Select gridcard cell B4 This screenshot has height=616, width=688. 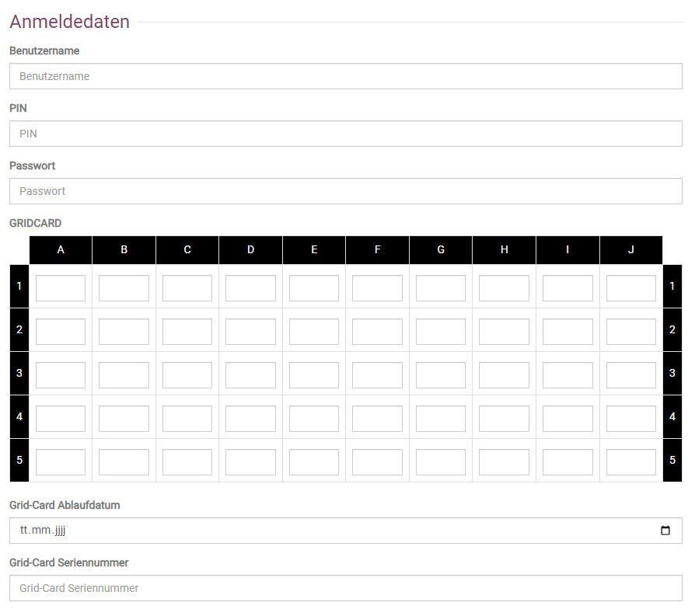click(124, 419)
